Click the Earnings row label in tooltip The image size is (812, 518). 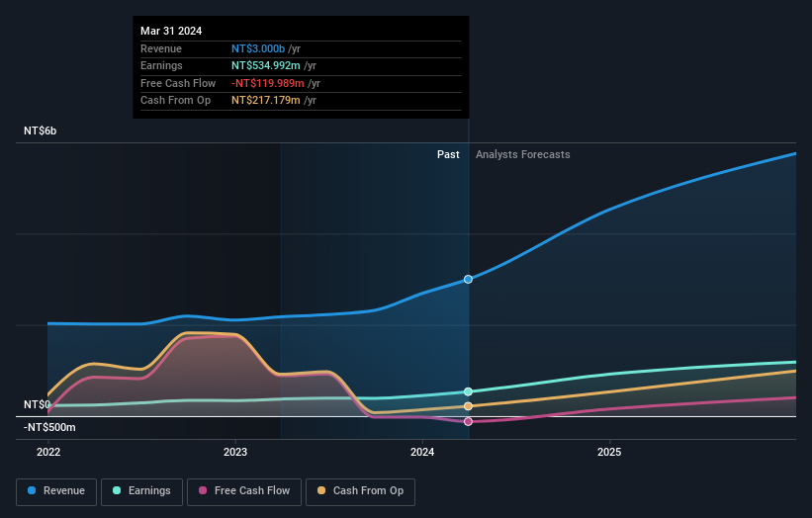(161, 65)
